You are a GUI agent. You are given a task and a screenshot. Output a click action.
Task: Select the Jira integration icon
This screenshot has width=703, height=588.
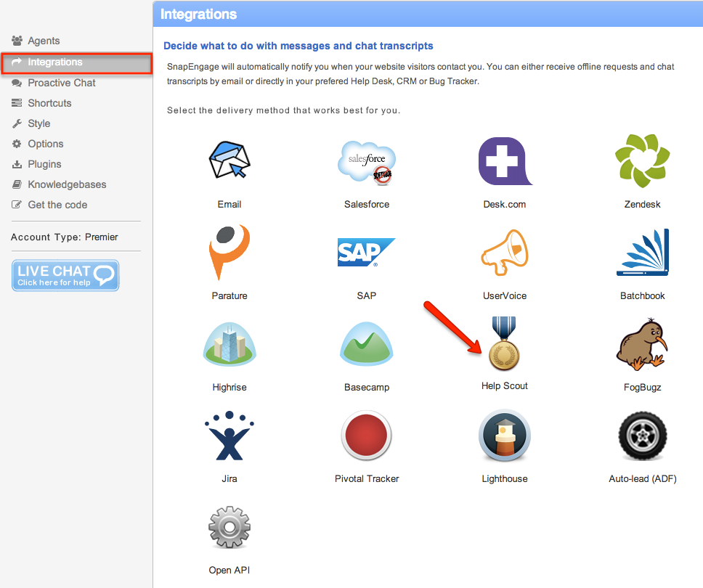click(x=229, y=436)
